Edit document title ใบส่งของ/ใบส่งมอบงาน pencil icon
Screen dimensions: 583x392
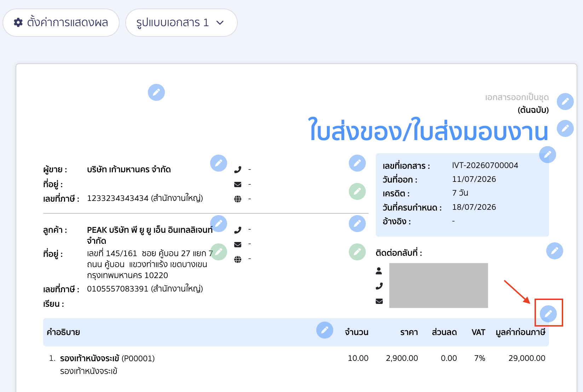coord(565,128)
